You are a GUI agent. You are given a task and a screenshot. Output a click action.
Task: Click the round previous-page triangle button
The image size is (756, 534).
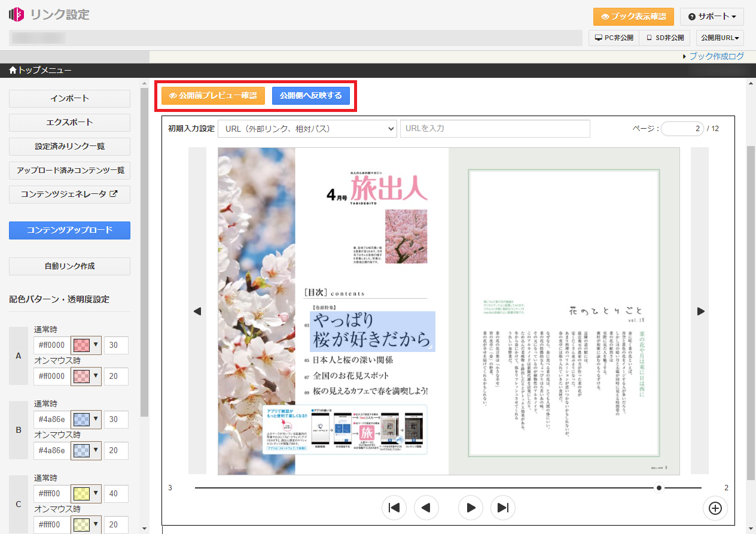click(x=426, y=508)
